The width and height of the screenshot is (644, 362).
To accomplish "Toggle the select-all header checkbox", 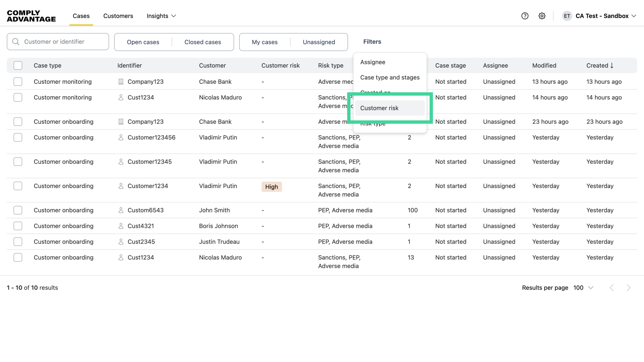I will point(18,66).
